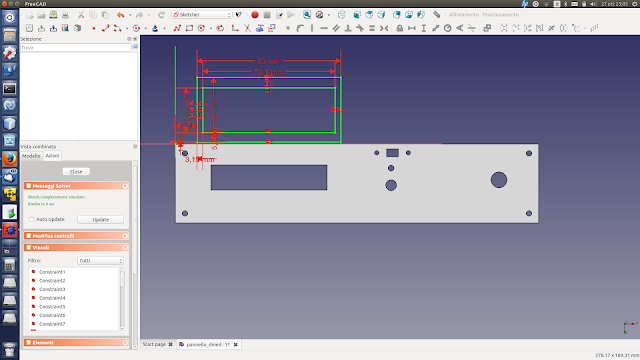Screen dimensions: 640x360
Task: Open the arc tool variants dropdown arrow
Action: click(127, 29)
